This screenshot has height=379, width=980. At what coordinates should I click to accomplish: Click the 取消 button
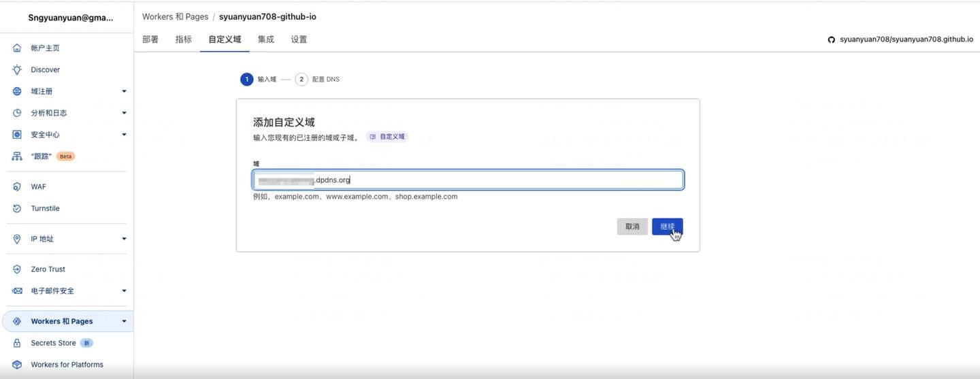(632, 227)
